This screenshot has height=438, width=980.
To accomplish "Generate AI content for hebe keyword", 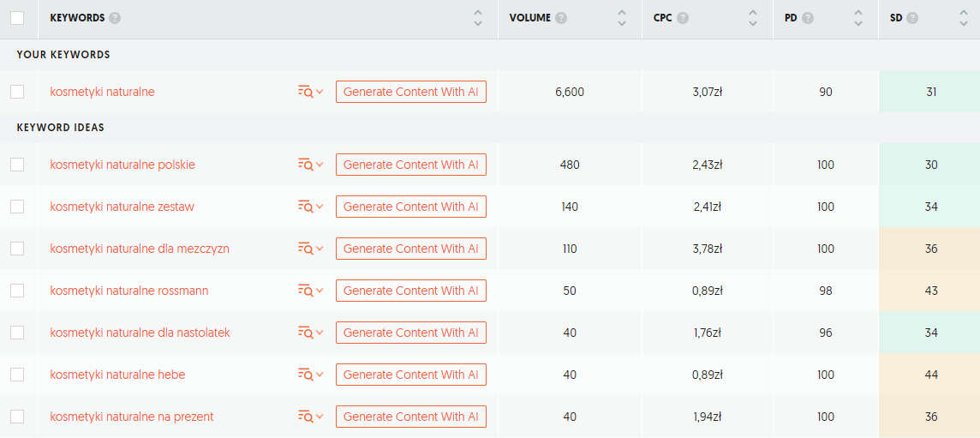I will tap(411, 375).
